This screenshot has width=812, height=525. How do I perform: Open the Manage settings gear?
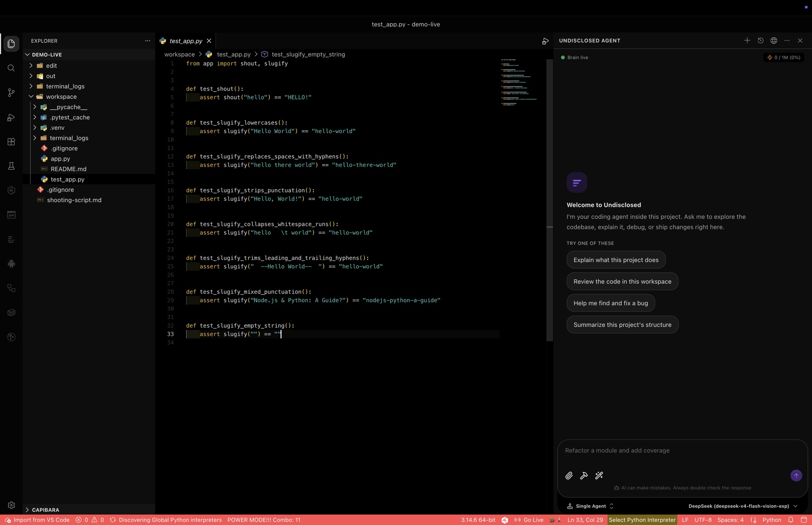point(11,505)
